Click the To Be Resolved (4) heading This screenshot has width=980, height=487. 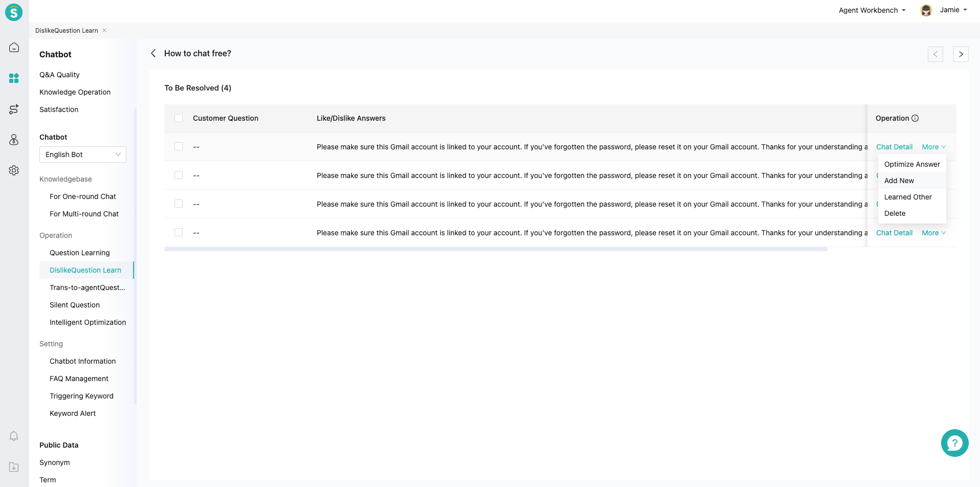coord(198,88)
